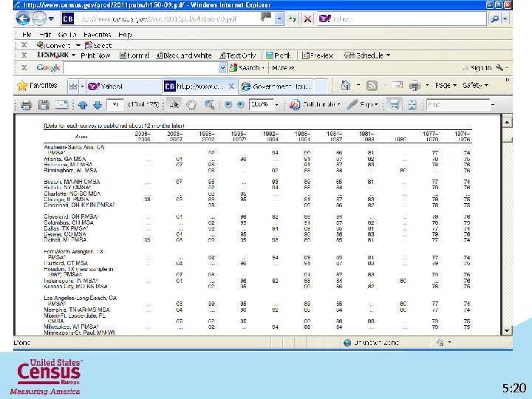532x399 pixels.
Task: Click the Home icon
Action: (345, 85)
